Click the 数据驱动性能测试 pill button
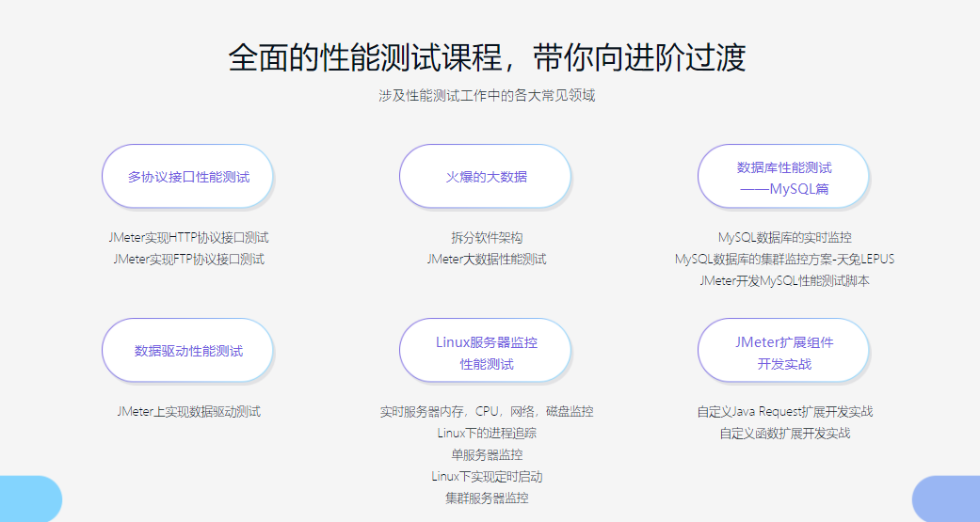This screenshot has height=522, width=980. click(188, 351)
